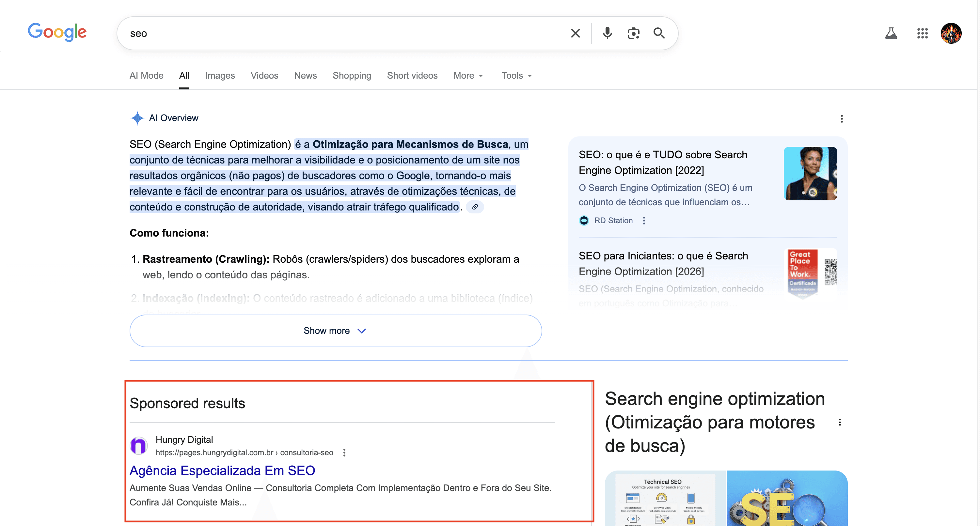Switch to the Images tab

click(x=220, y=76)
